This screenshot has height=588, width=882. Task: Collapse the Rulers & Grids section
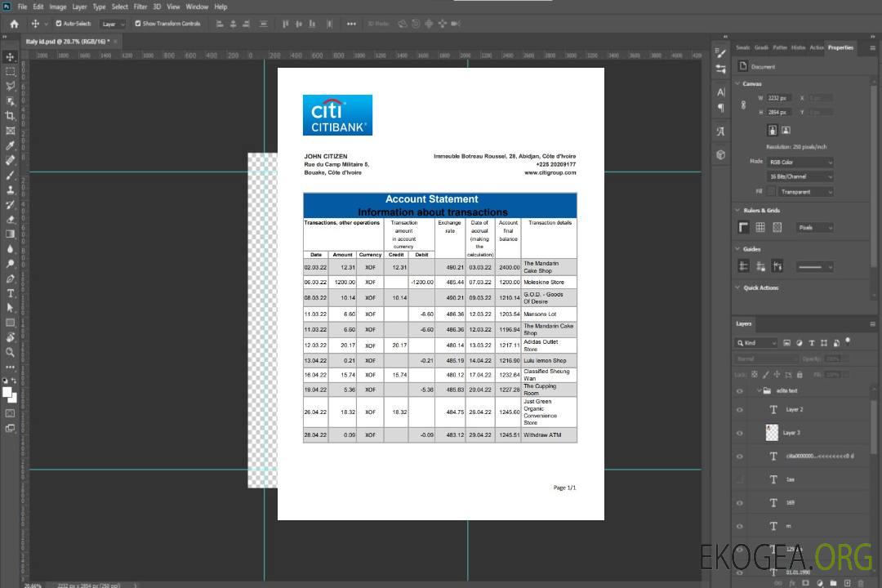[737, 210]
